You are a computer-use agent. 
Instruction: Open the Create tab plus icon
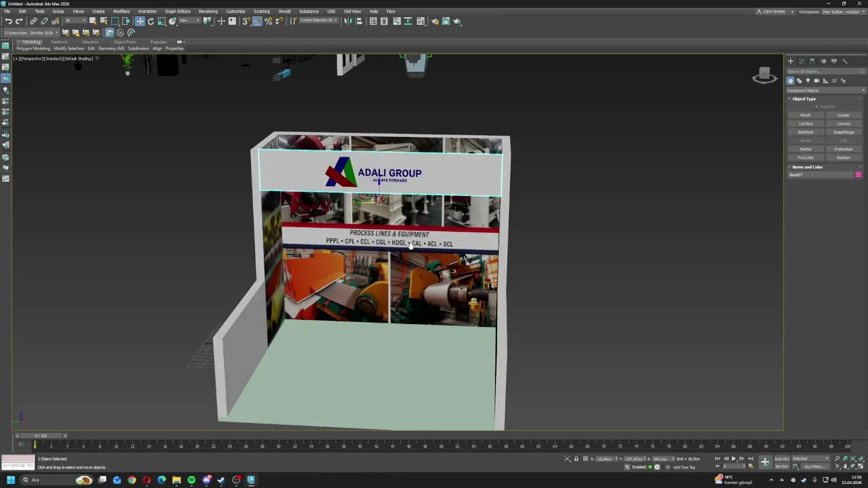click(x=790, y=61)
